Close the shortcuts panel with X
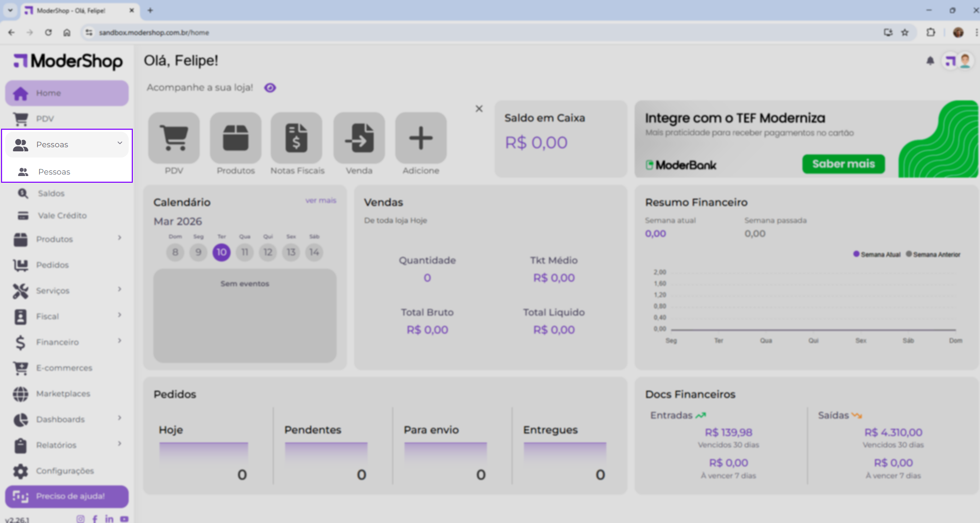This screenshot has height=523, width=980. [479, 109]
